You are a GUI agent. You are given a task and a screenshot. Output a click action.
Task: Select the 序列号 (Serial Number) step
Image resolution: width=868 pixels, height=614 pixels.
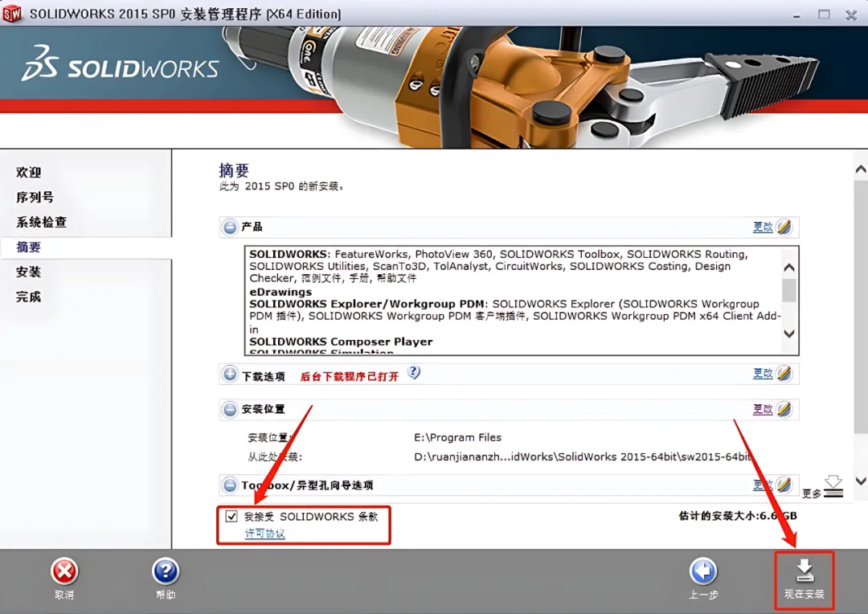click(35, 197)
